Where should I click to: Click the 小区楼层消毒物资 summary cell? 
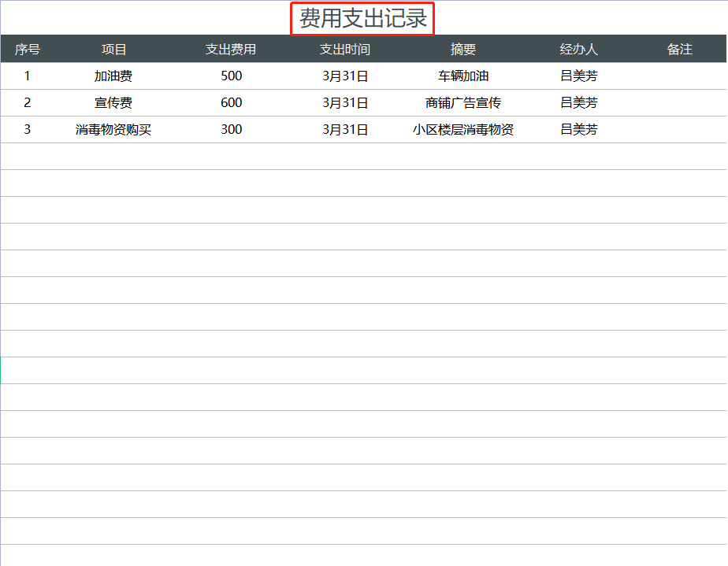(x=463, y=129)
